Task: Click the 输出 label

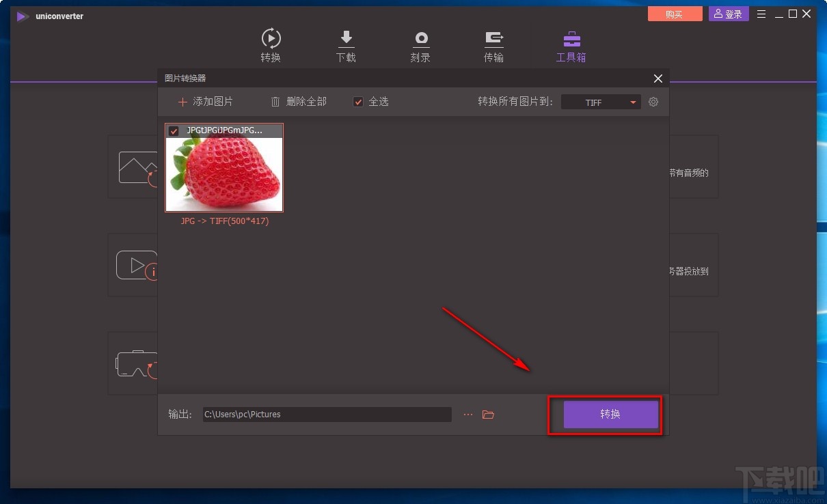Action: point(180,415)
